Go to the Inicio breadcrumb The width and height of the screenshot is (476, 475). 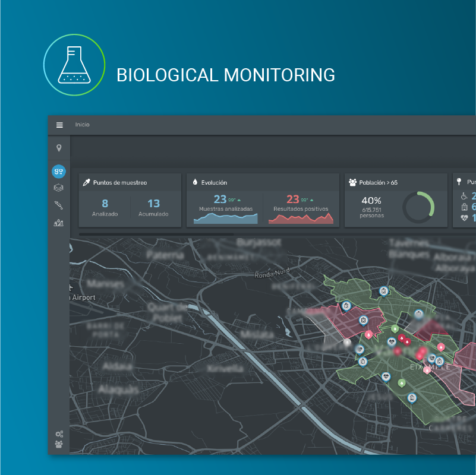82,125
